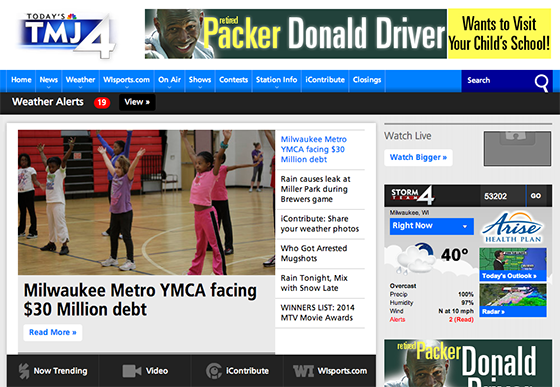Click the main YMCA headline text

[140, 300]
